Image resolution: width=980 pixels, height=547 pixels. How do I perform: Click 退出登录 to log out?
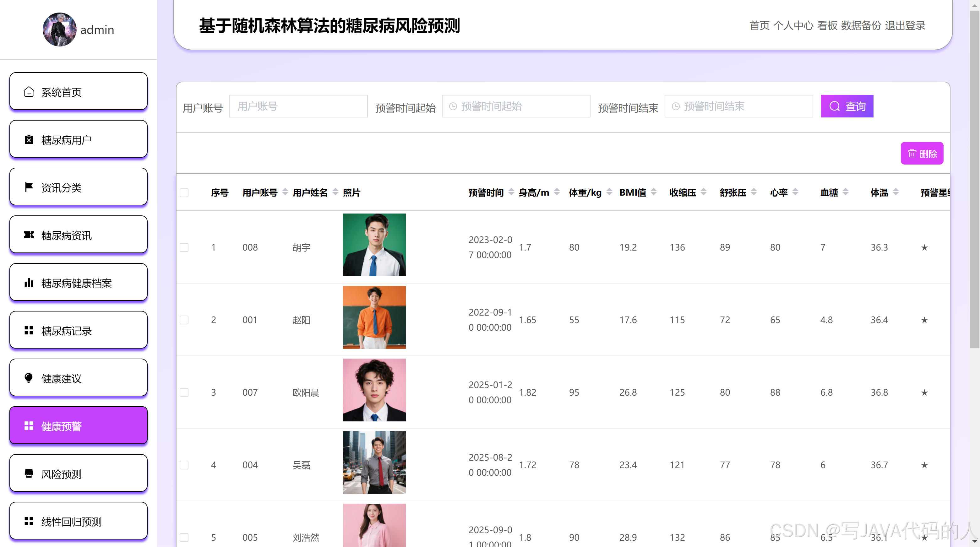coord(905,25)
